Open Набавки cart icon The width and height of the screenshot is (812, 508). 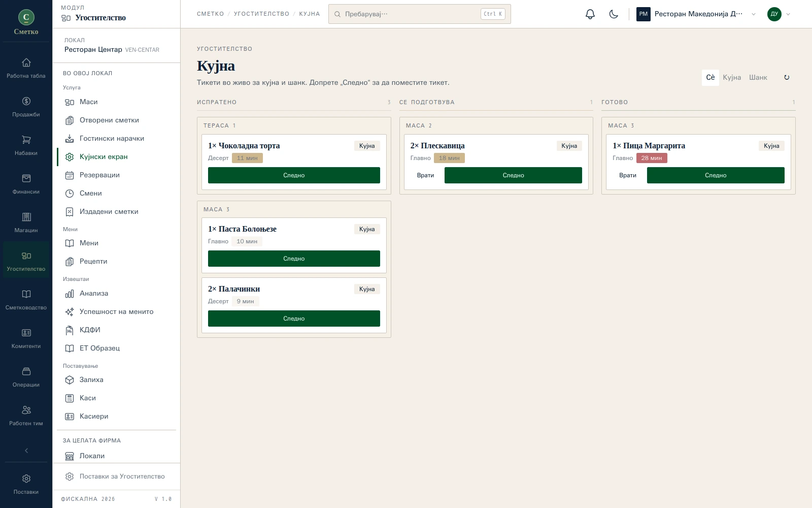tap(26, 146)
